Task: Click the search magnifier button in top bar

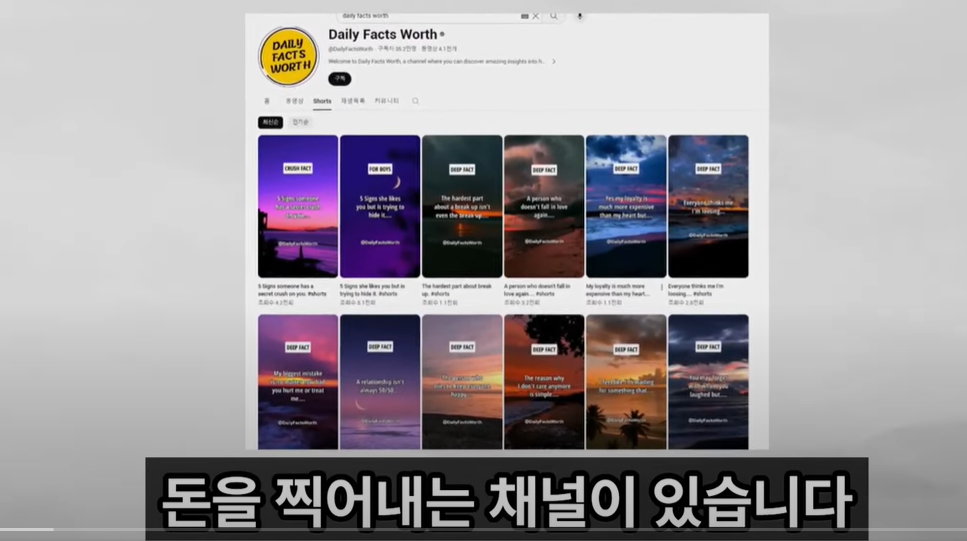Action: point(554,17)
